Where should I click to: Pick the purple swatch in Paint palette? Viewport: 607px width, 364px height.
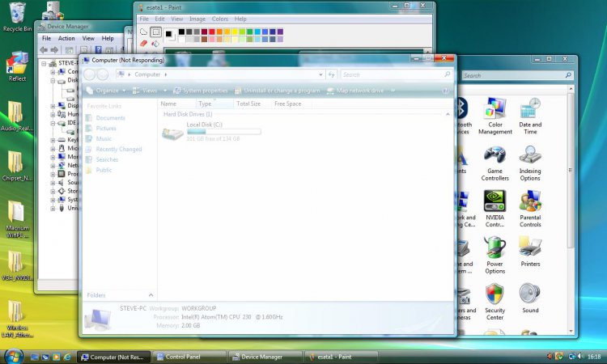point(280,32)
